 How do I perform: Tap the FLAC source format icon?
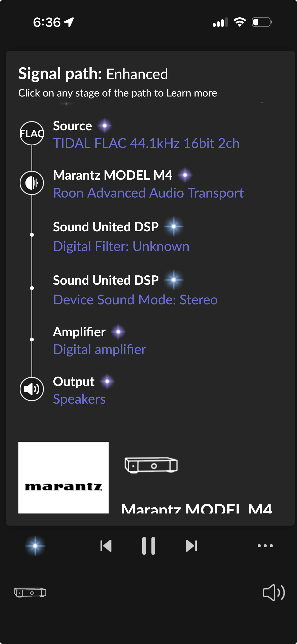[32, 133]
